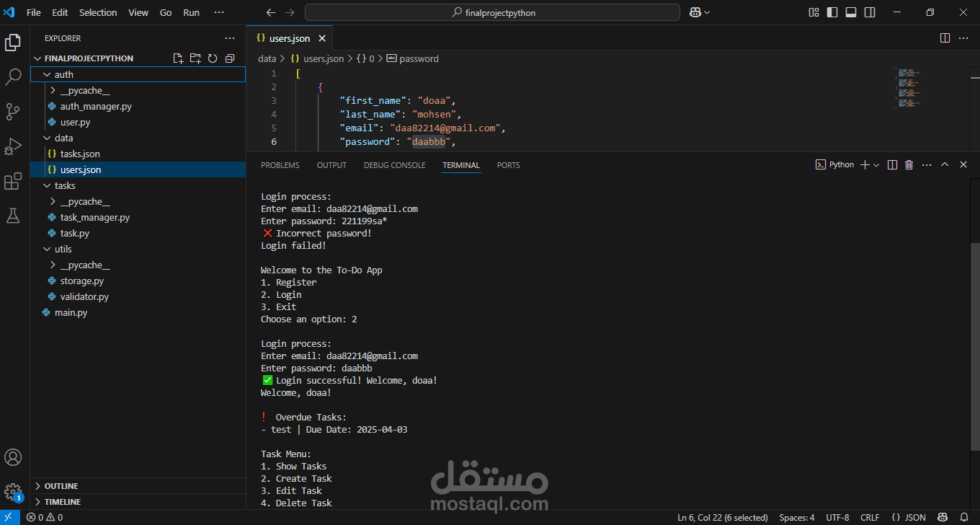Click Ln 6, Col 22 cursor position
Image resolution: width=980 pixels, height=525 pixels.
[x=722, y=517]
